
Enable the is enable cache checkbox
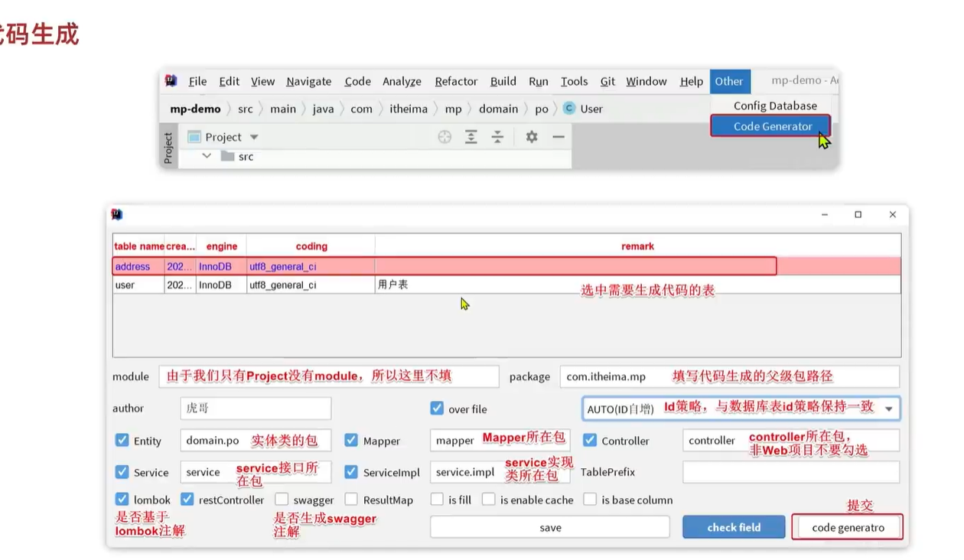click(x=489, y=499)
